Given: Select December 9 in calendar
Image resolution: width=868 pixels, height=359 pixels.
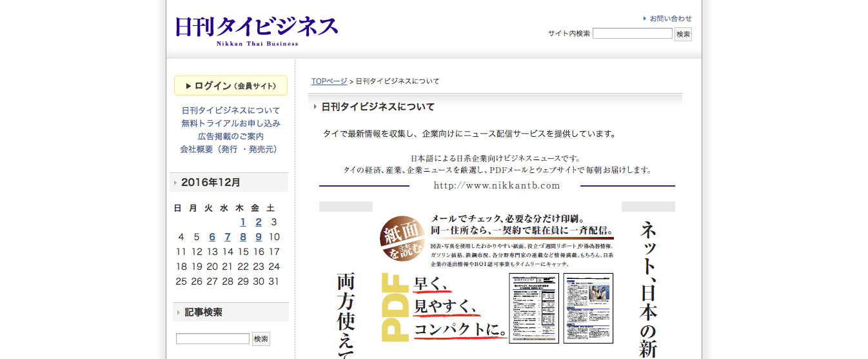Looking at the screenshot, I should 259,237.
